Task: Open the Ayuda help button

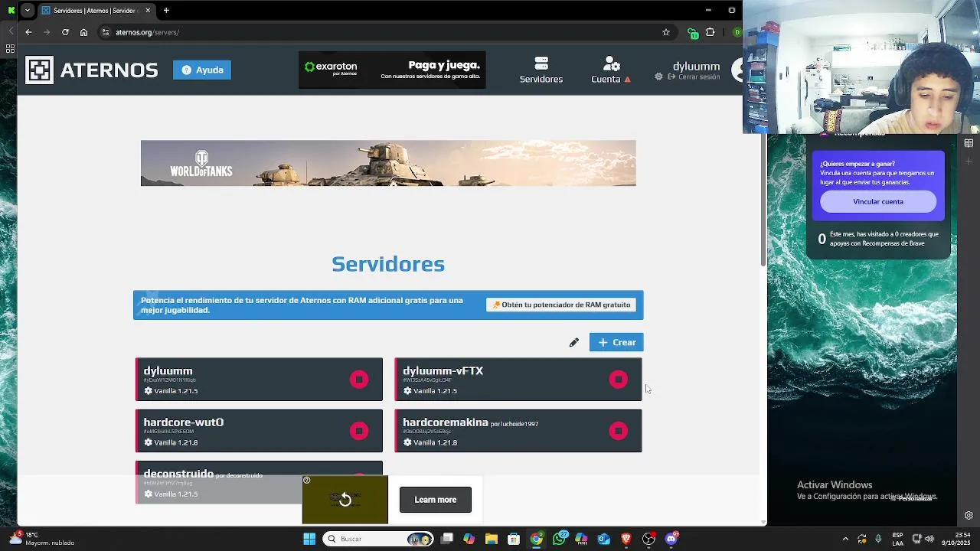Action: (x=202, y=70)
